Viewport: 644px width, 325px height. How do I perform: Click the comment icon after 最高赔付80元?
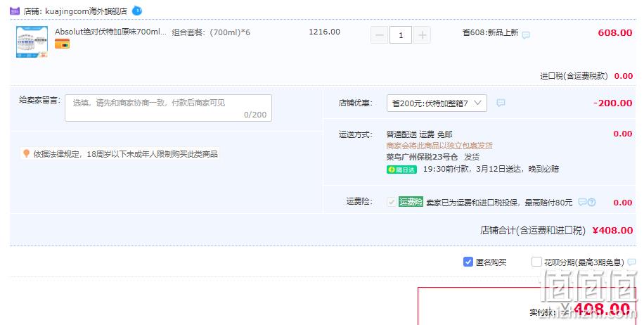(x=582, y=202)
